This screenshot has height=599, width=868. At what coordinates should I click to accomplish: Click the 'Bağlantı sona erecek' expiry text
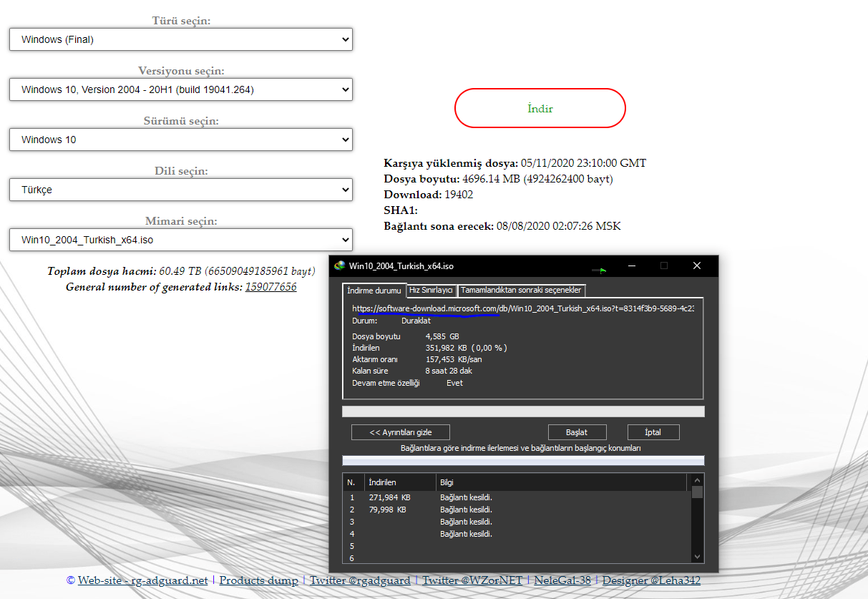point(502,226)
